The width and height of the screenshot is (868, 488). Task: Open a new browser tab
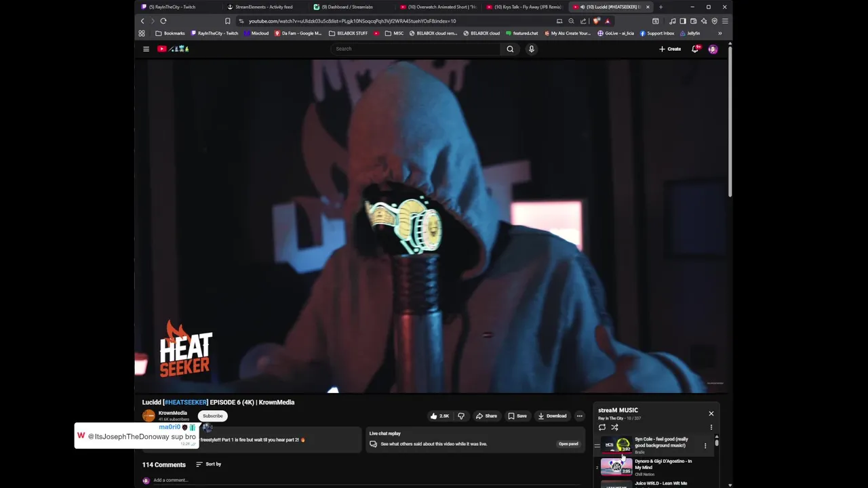click(x=660, y=7)
